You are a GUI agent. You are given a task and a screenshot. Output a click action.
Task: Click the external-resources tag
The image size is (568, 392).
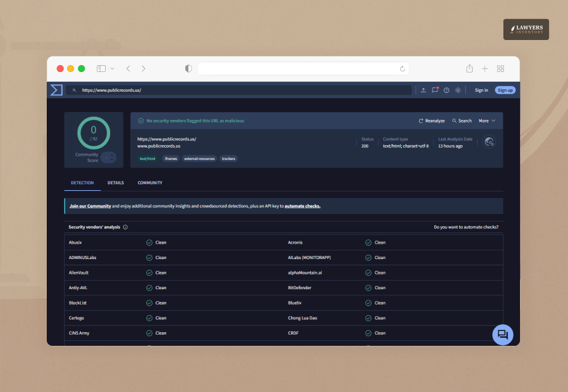coord(199,159)
